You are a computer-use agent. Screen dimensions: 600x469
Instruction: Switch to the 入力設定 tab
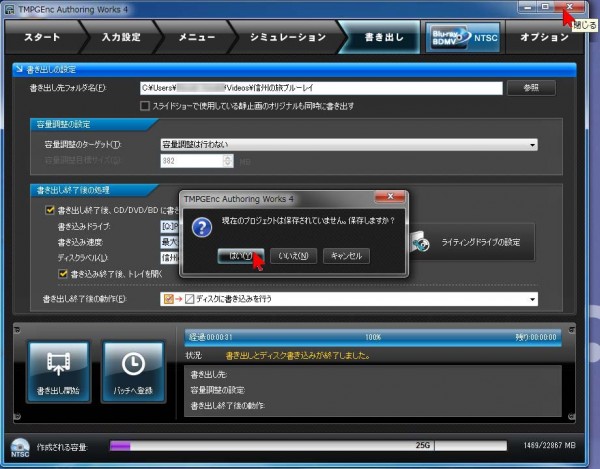(121, 37)
